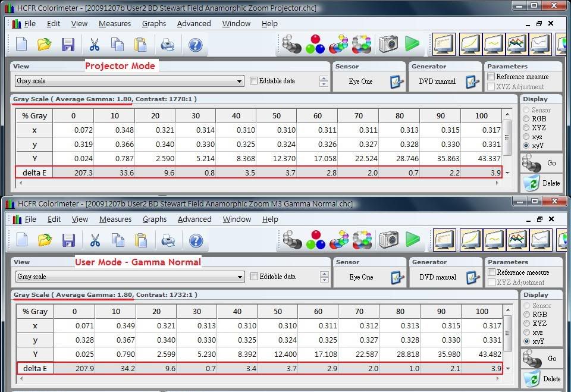Measure primaries via RGB balls icon in Projector window
Viewport: 571px width, 392px height.
[316, 44]
